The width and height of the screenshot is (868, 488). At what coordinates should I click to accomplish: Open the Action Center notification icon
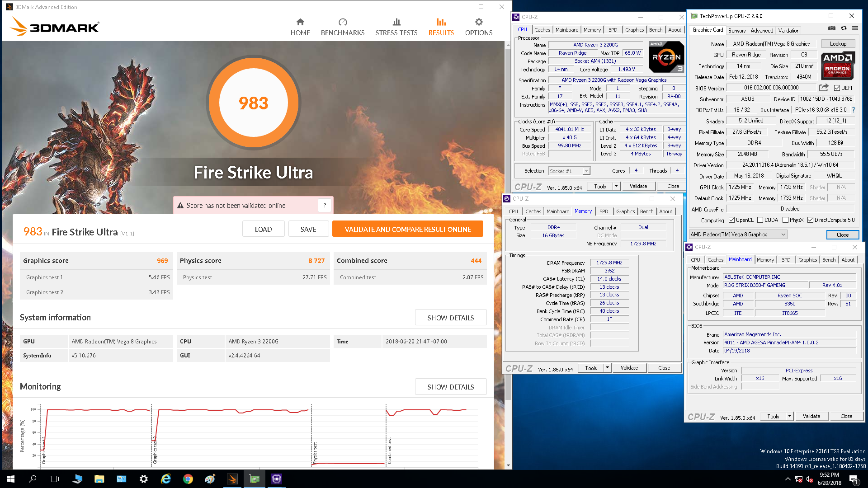click(854, 479)
